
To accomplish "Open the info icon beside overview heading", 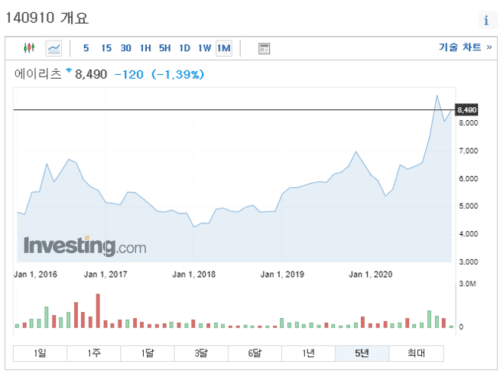I will point(486,20).
